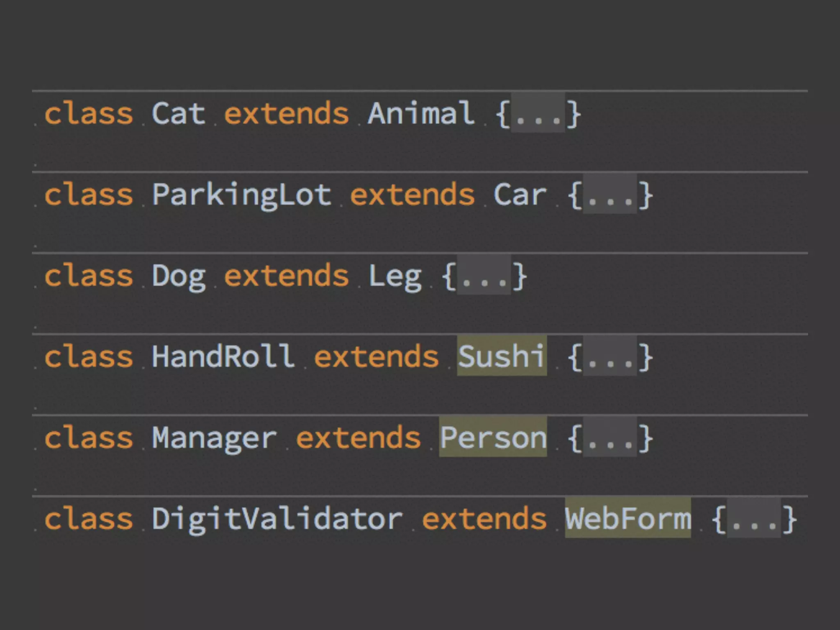This screenshot has height=630, width=840.
Task: Click the Leg superclass name
Action: pyautogui.click(x=395, y=276)
